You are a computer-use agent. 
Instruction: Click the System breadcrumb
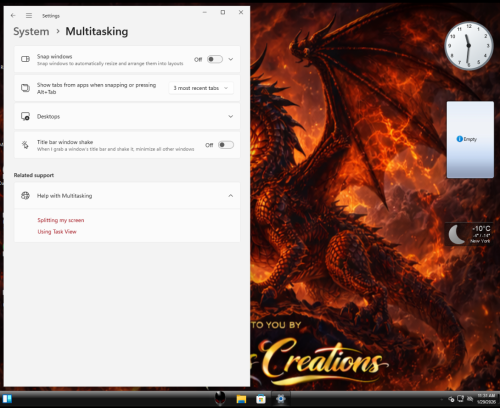pyautogui.click(x=31, y=31)
